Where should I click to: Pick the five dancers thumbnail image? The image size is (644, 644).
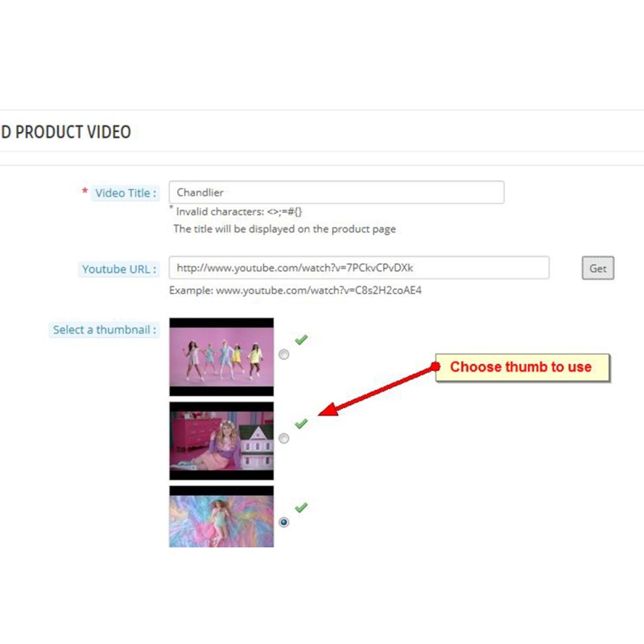(221, 357)
